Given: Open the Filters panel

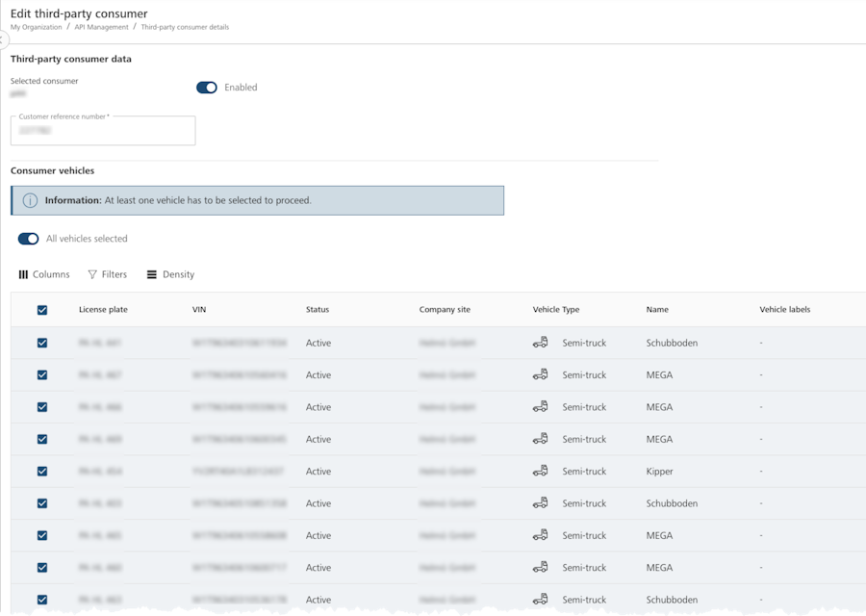Looking at the screenshot, I should pos(108,274).
